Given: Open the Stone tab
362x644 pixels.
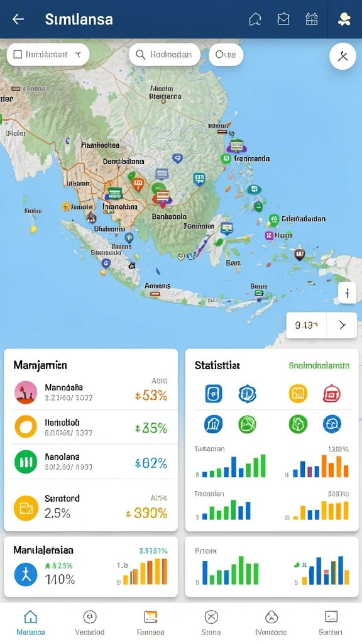Looking at the screenshot, I should tap(211, 623).
